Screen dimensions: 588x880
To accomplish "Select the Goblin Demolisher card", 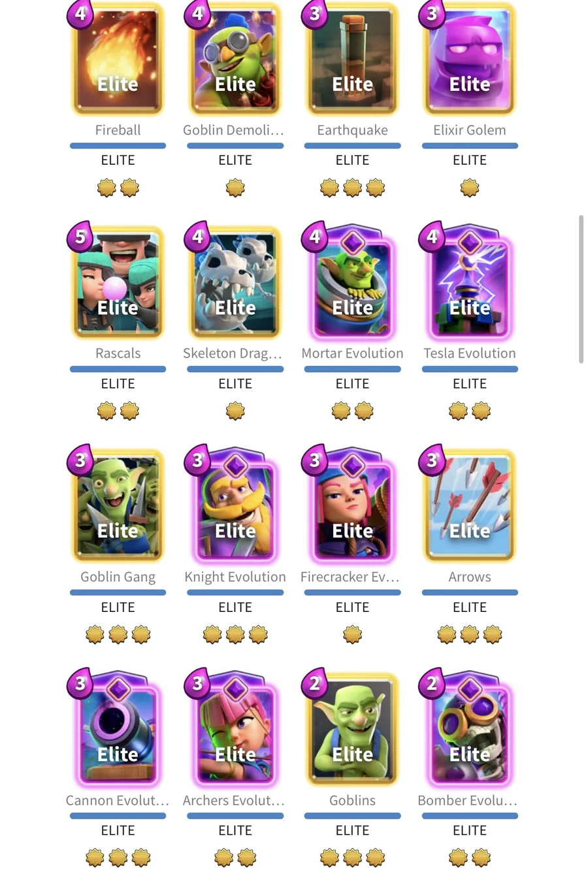I will (235, 58).
